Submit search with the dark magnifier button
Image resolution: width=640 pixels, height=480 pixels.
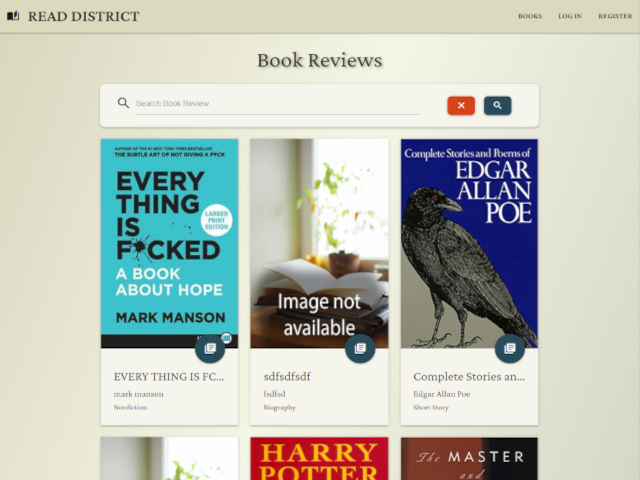pos(497,105)
